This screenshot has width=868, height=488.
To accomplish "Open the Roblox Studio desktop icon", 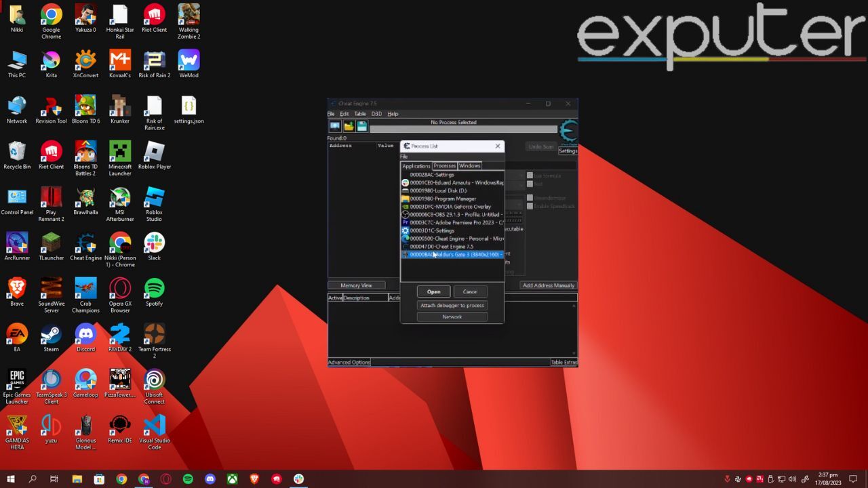I will pos(154,205).
